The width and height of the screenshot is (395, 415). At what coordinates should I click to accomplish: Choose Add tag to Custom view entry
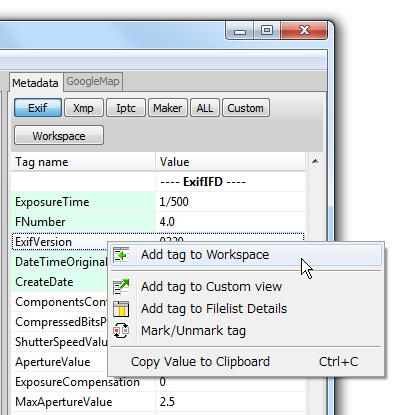[246, 287]
